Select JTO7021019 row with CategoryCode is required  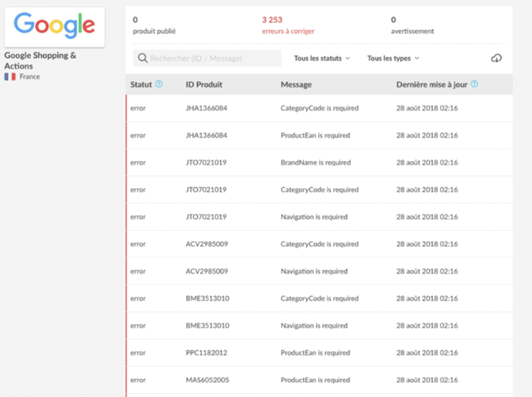pos(319,190)
